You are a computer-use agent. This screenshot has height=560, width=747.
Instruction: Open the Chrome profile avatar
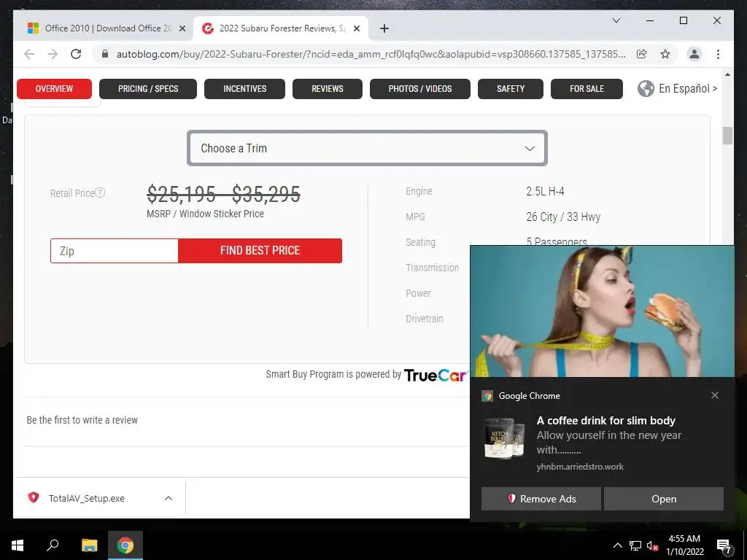tap(694, 54)
